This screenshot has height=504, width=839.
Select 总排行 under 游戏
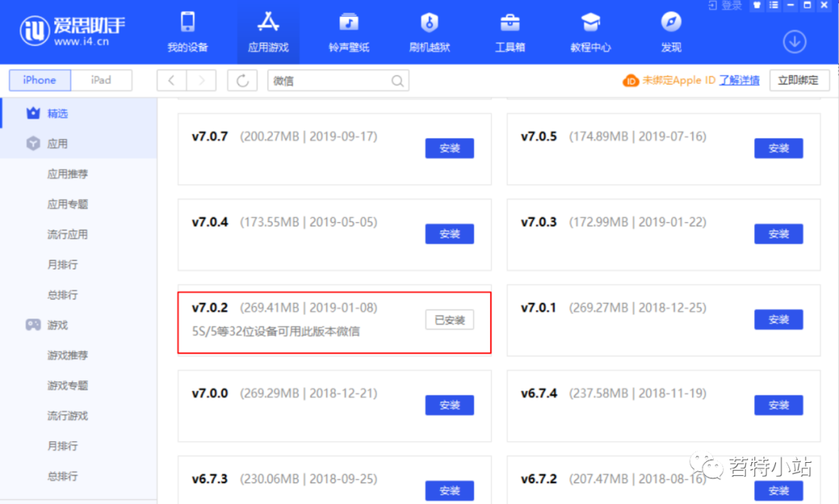pyautogui.click(x=63, y=476)
